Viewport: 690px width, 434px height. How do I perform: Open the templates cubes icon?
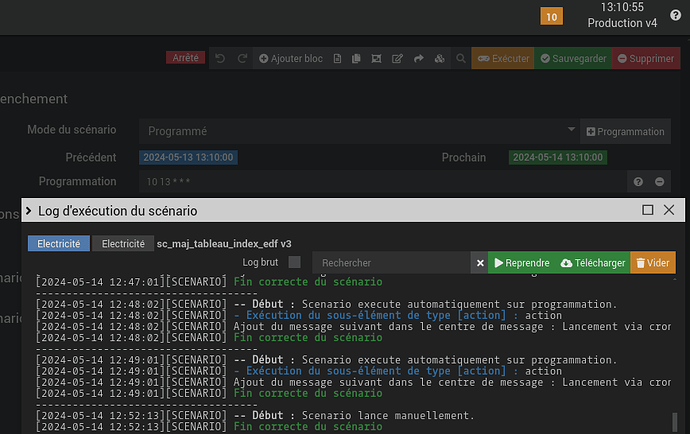click(440, 58)
